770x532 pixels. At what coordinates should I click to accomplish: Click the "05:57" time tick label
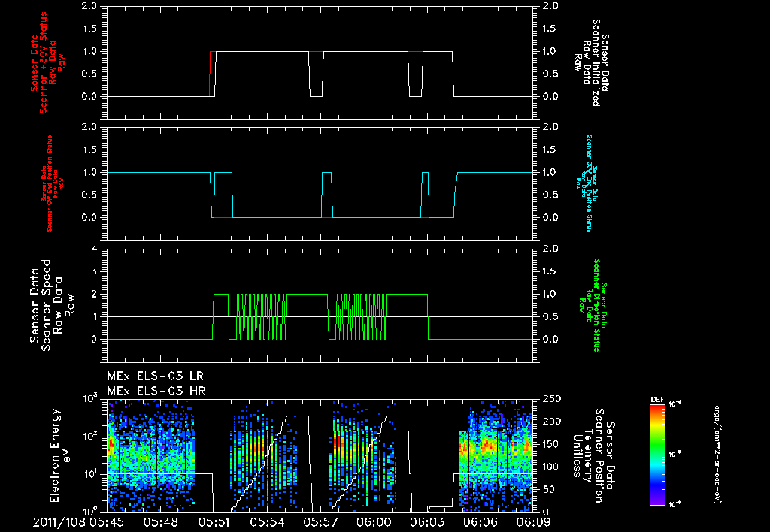tap(320, 522)
